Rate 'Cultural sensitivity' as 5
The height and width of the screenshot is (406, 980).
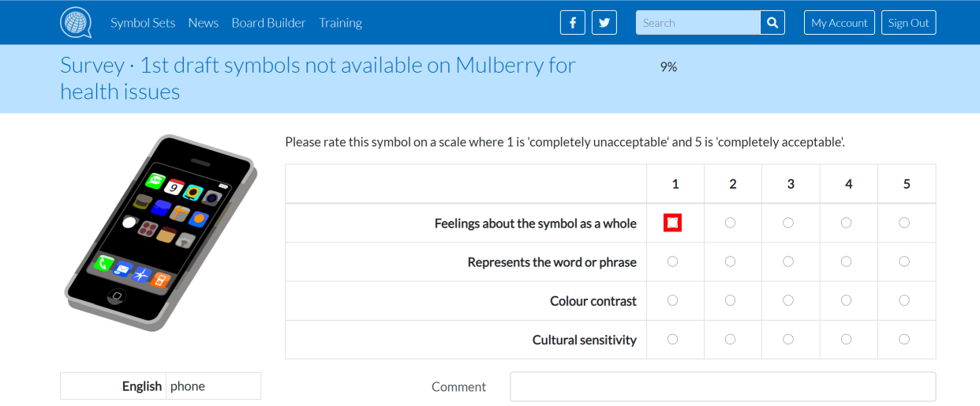tap(904, 339)
